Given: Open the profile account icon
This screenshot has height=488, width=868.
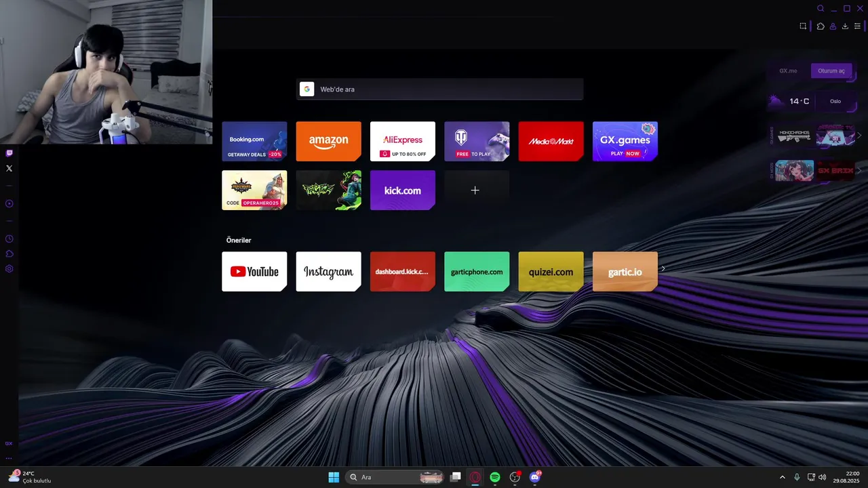Looking at the screenshot, I should [x=833, y=26].
